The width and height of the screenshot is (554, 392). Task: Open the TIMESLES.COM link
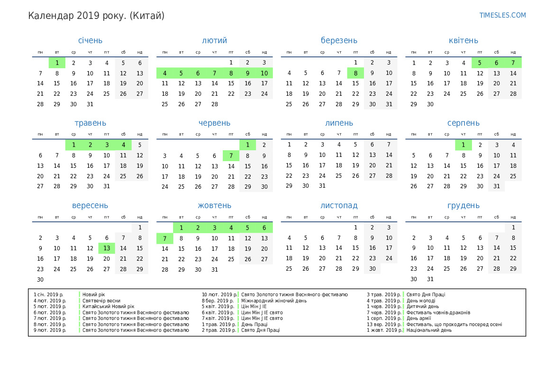(502, 15)
